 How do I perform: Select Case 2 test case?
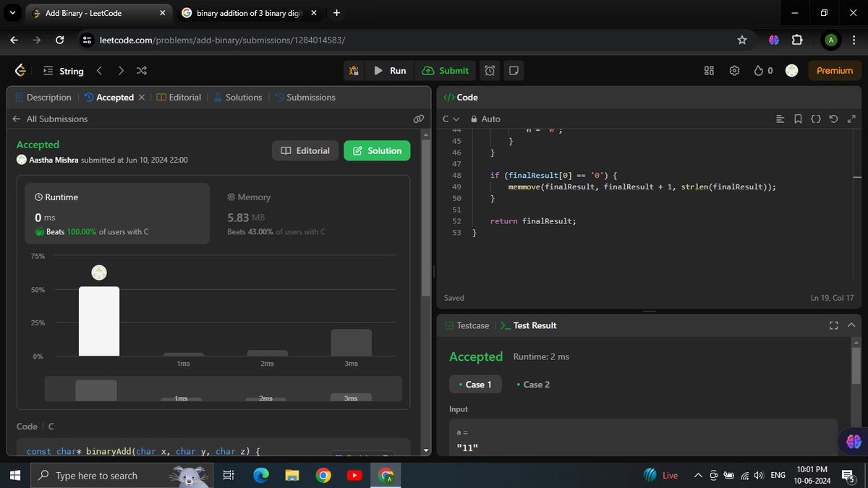(533, 385)
